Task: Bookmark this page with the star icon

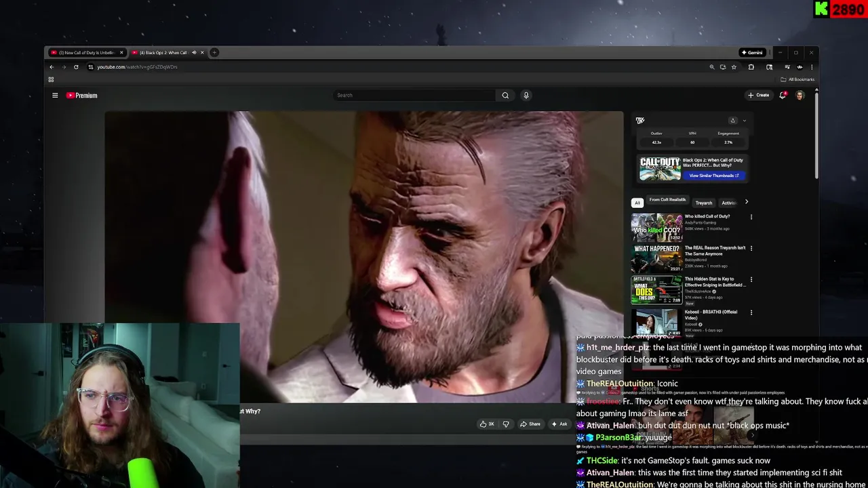Action: pos(734,67)
